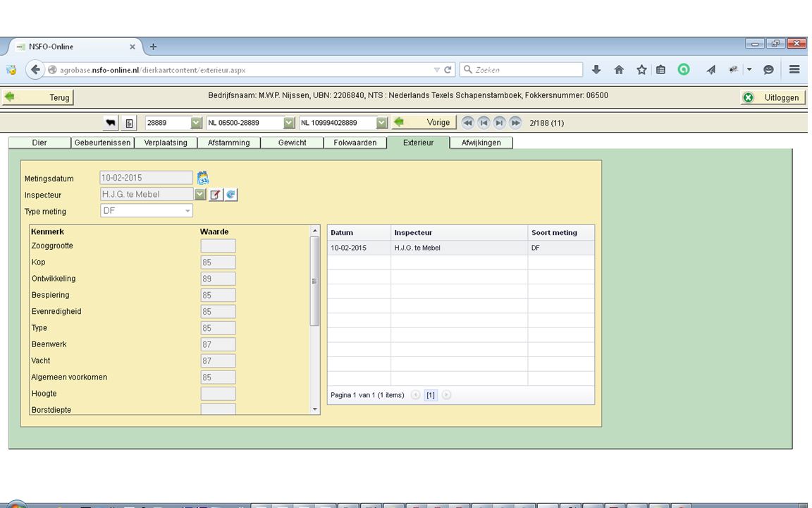Click the toolbar icon left of the back arrow
This screenshot has height=508, width=812.
(x=11, y=69)
